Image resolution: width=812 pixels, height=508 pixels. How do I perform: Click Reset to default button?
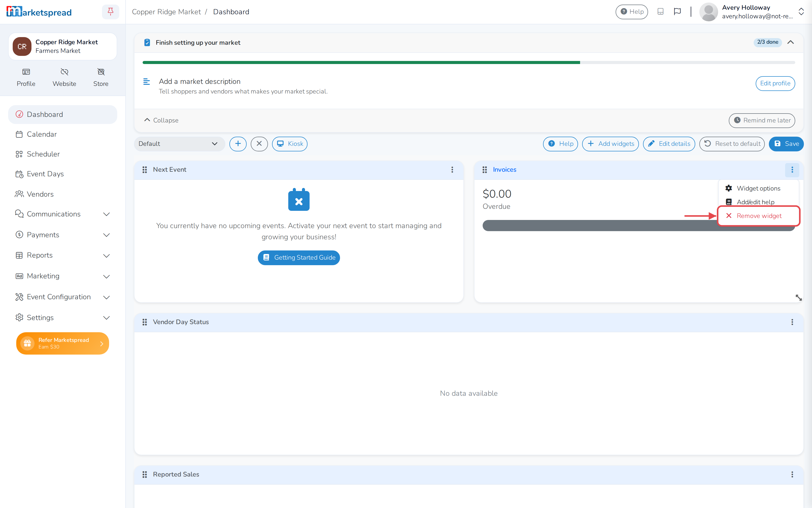tap(732, 144)
